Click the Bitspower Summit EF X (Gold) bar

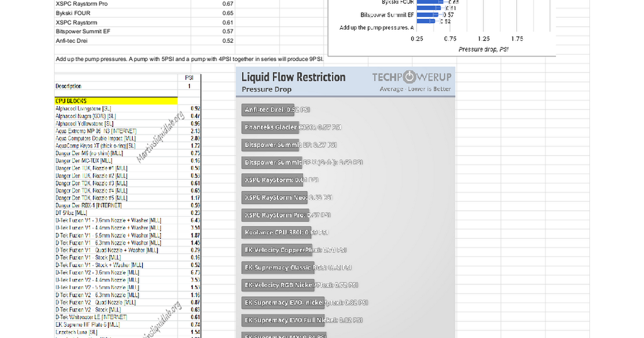click(272, 162)
